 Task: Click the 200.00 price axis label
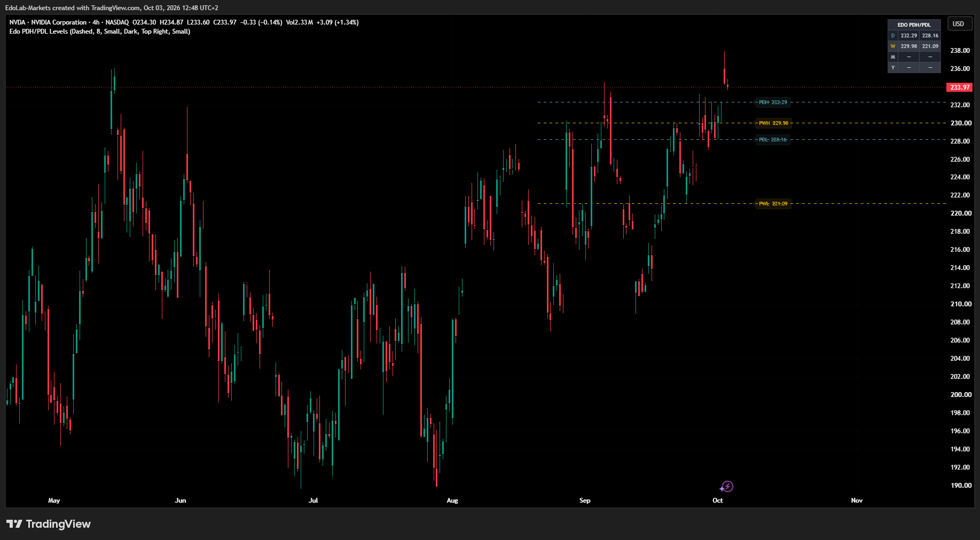(960, 395)
